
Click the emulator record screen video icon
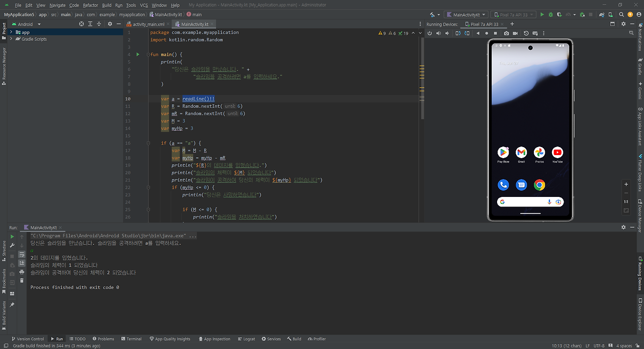516,33
